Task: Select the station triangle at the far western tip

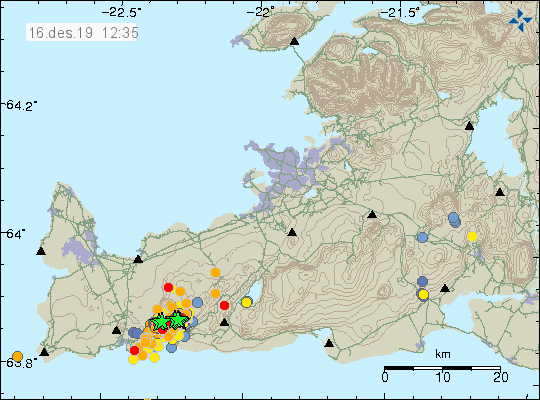Action: pyautogui.click(x=41, y=251)
